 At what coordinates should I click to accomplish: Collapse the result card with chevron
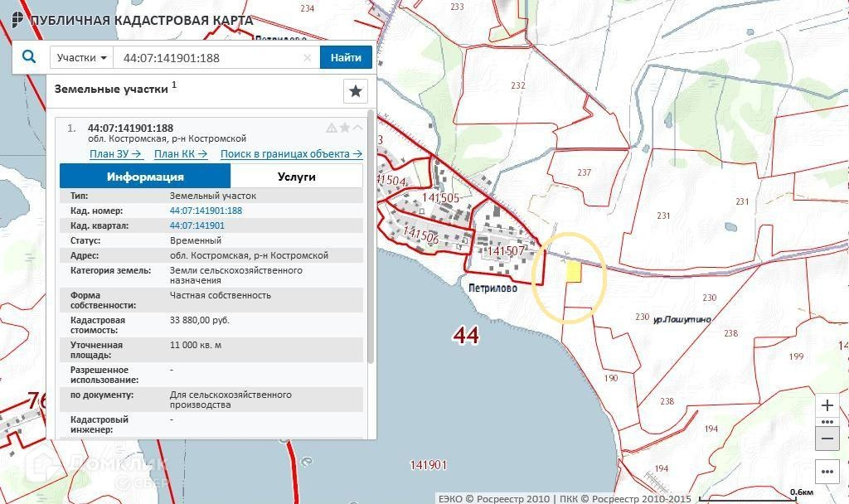pos(357,128)
